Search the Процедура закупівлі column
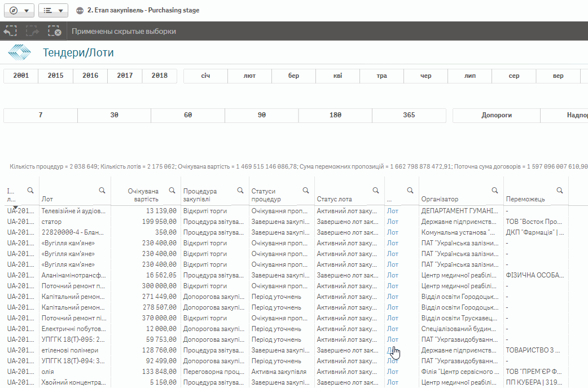The width and height of the screenshot is (588, 388). point(240,190)
